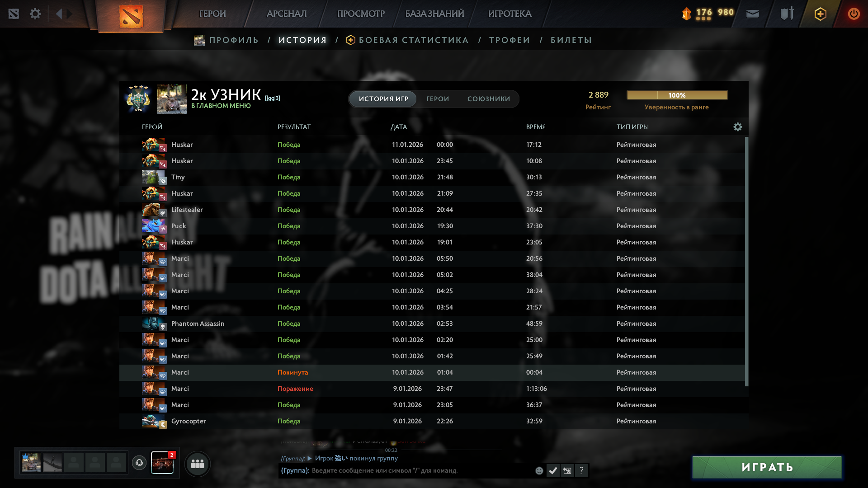Switch to the Союзники tab
The width and height of the screenshot is (868, 488).
[489, 99]
